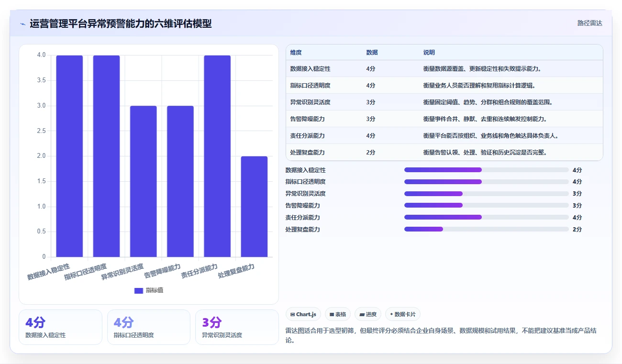Click description 衡量数据源覆盖、更新稳定性和失败提示能力
Screen dimensions: 622x364
click(x=482, y=69)
